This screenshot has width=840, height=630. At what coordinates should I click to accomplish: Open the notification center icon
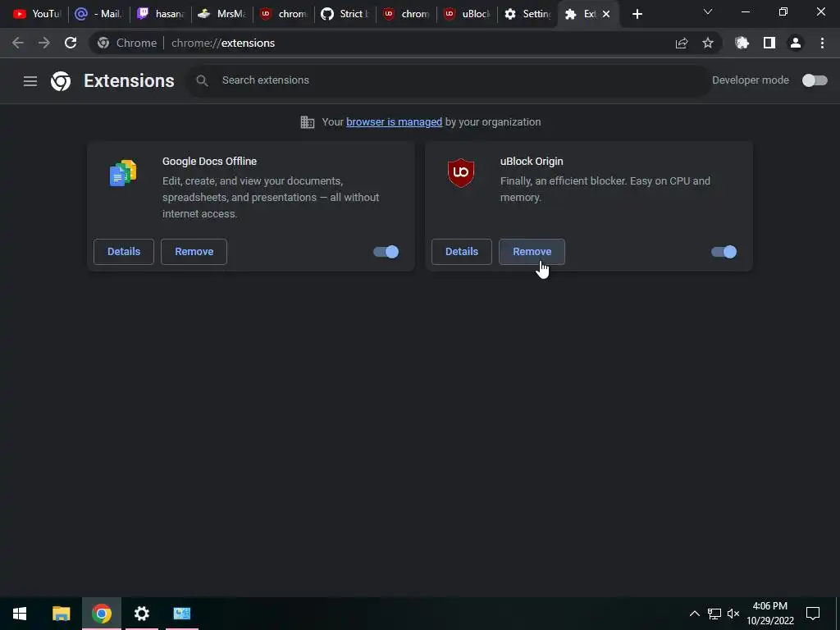813,614
